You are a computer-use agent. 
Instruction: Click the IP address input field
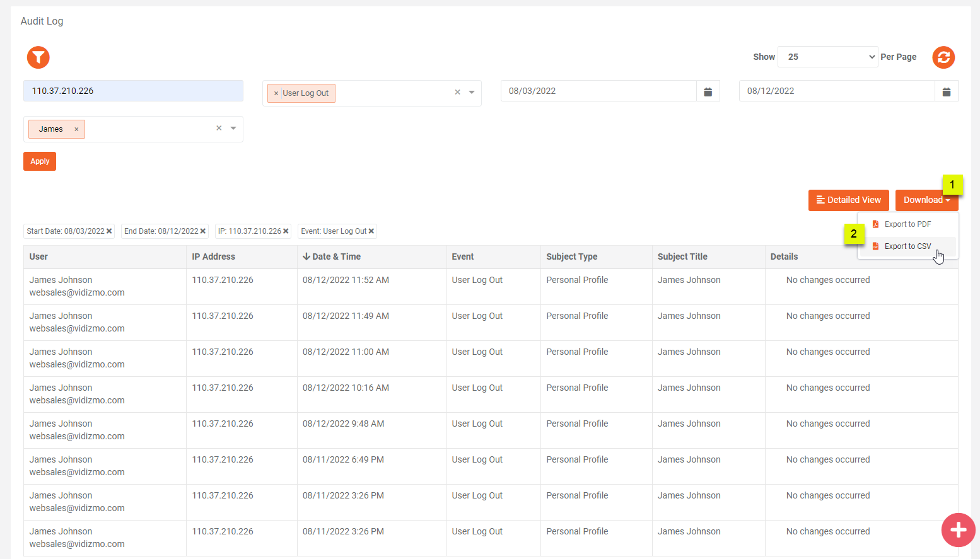click(x=133, y=91)
